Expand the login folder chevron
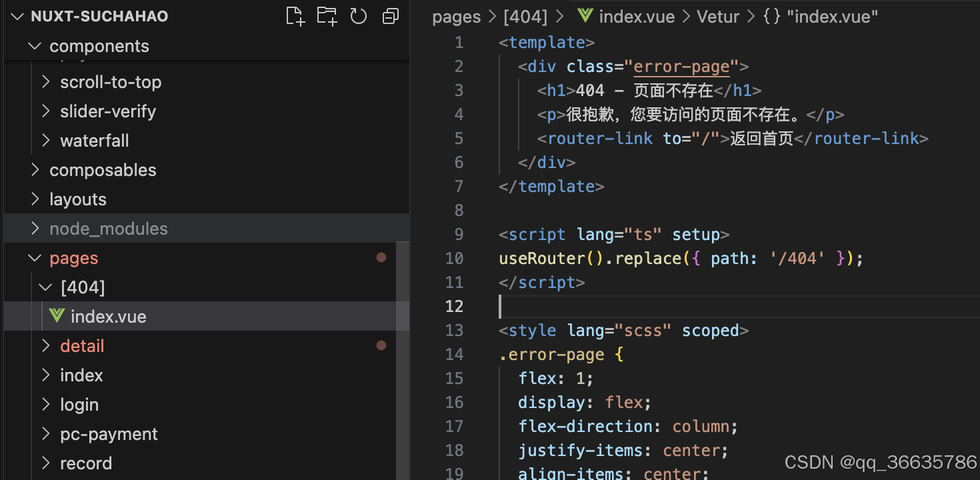This screenshot has height=480, width=980. pyautogui.click(x=46, y=405)
